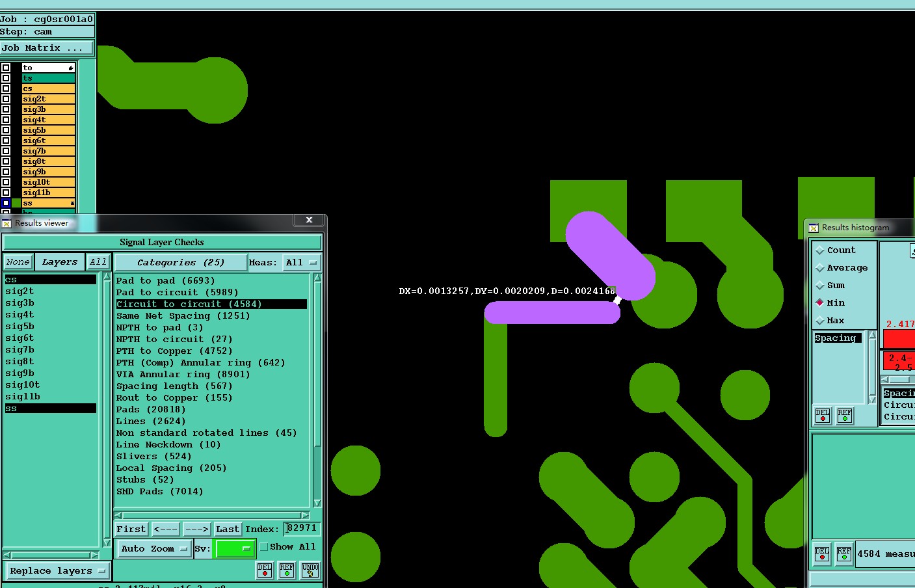Screen dimensions: 915x588
Task: Open the Meas All dropdown
Action: [x=301, y=262]
